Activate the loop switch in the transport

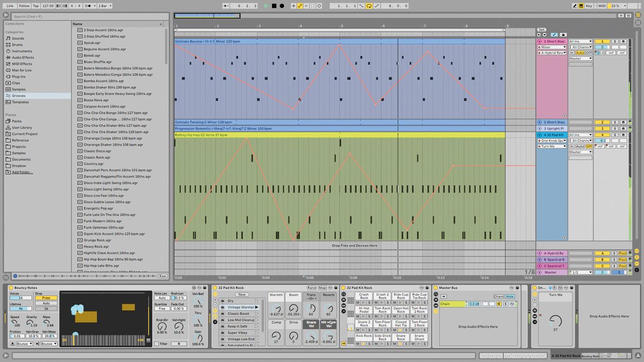pyautogui.click(x=369, y=5)
